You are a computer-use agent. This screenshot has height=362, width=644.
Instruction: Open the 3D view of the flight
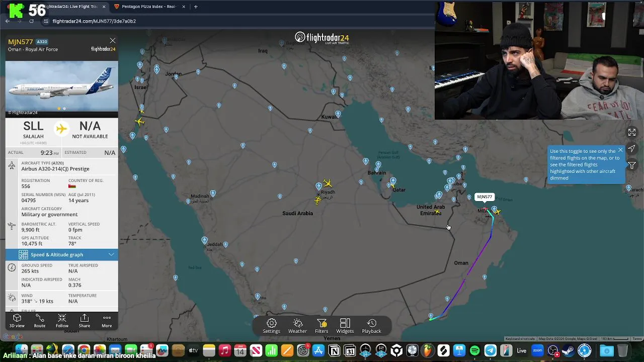point(17,321)
